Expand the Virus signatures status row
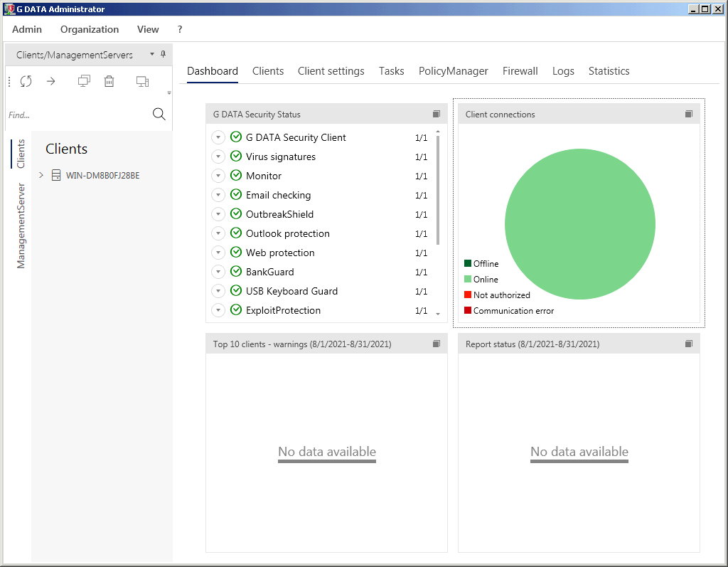 point(218,157)
